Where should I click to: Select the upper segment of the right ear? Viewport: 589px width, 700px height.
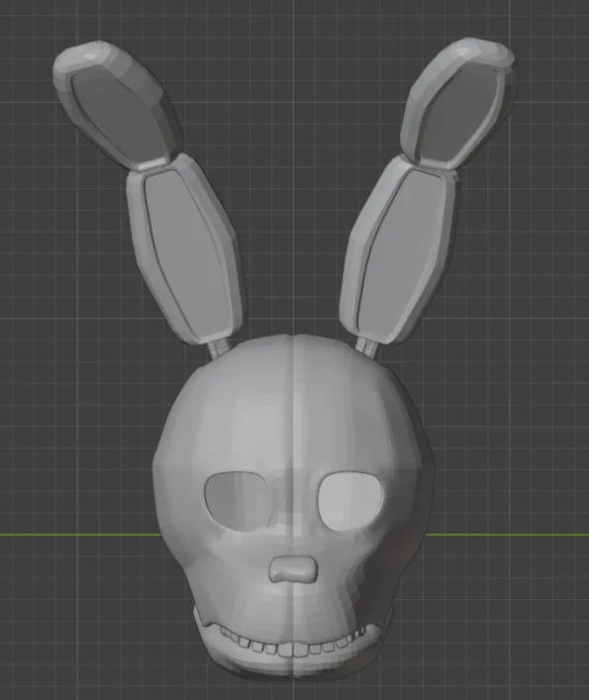[x=459, y=103]
